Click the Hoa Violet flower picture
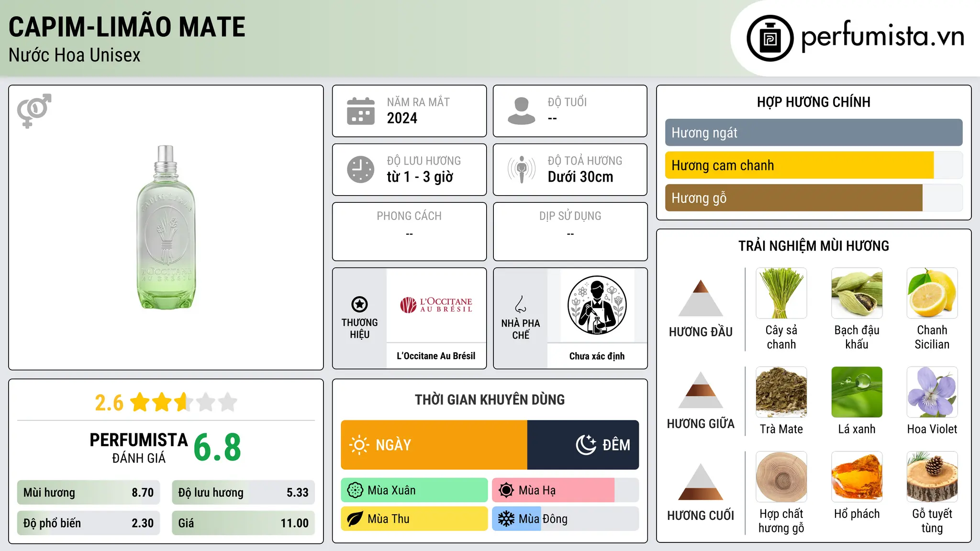The height and width of the screenshot is (551, 980). pos(932,392)
